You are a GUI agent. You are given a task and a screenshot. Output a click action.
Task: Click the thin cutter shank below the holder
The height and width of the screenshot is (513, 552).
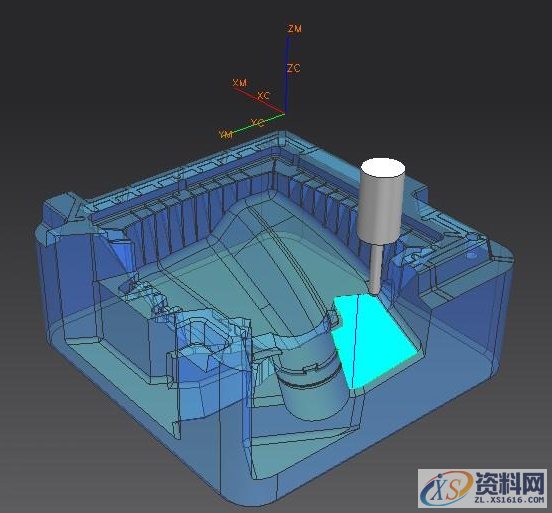[376, 270]
